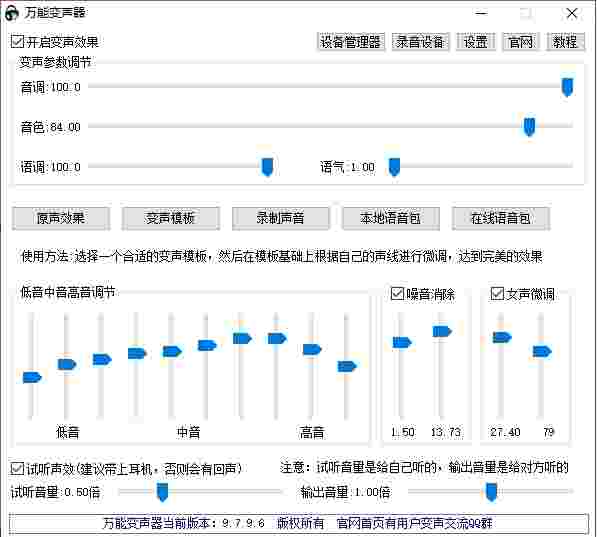Click the headphone app icon in title bar
Viewport: 597px width, 537px height.
tap(12, 13)
